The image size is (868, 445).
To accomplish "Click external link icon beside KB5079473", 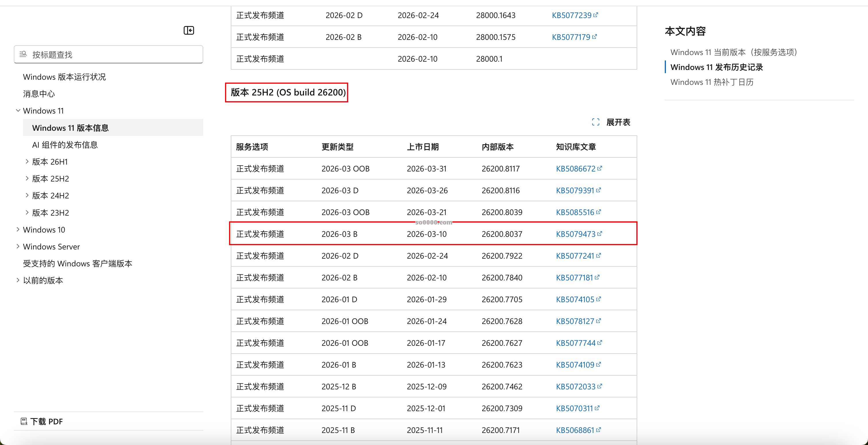I will [600, 234].
